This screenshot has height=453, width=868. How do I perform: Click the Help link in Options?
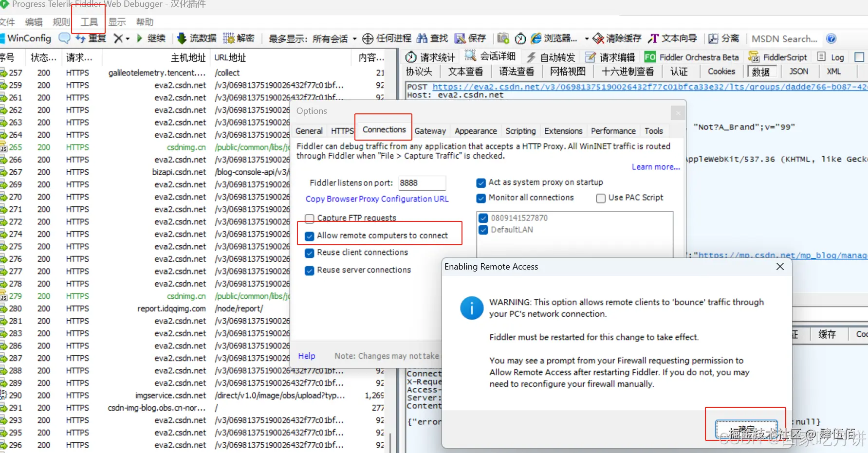307,356
